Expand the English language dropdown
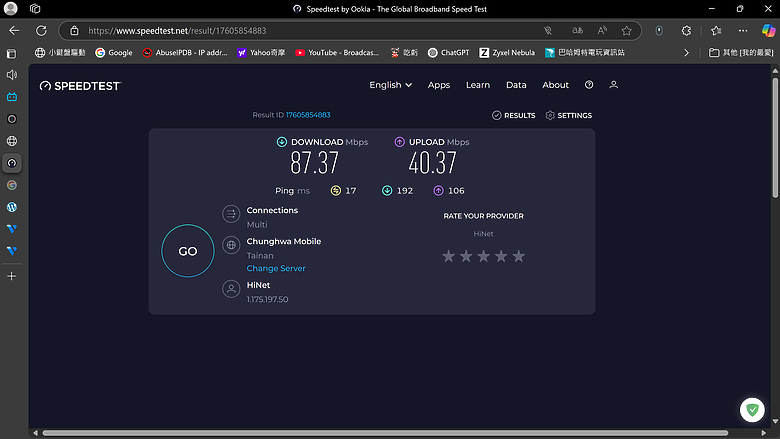 [390, 85]
